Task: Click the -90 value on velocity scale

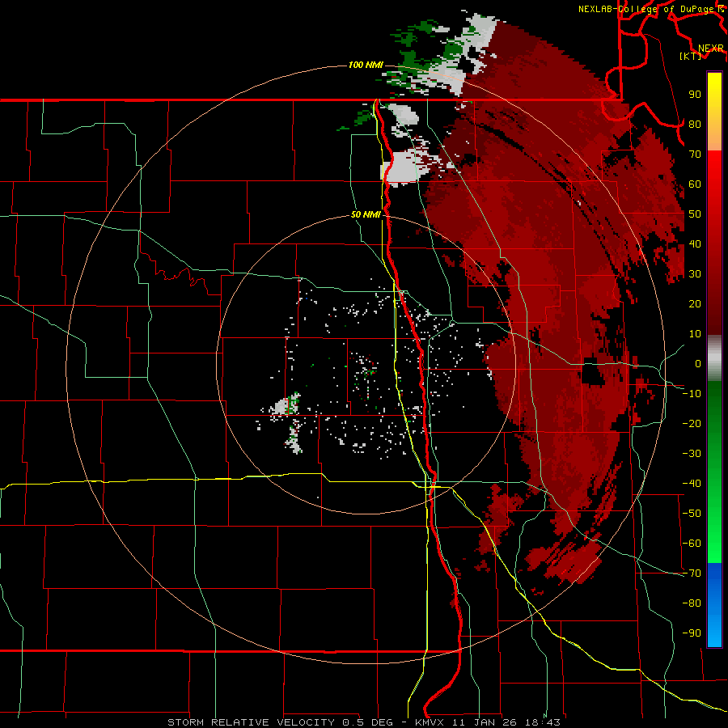Action: point(692,633)
